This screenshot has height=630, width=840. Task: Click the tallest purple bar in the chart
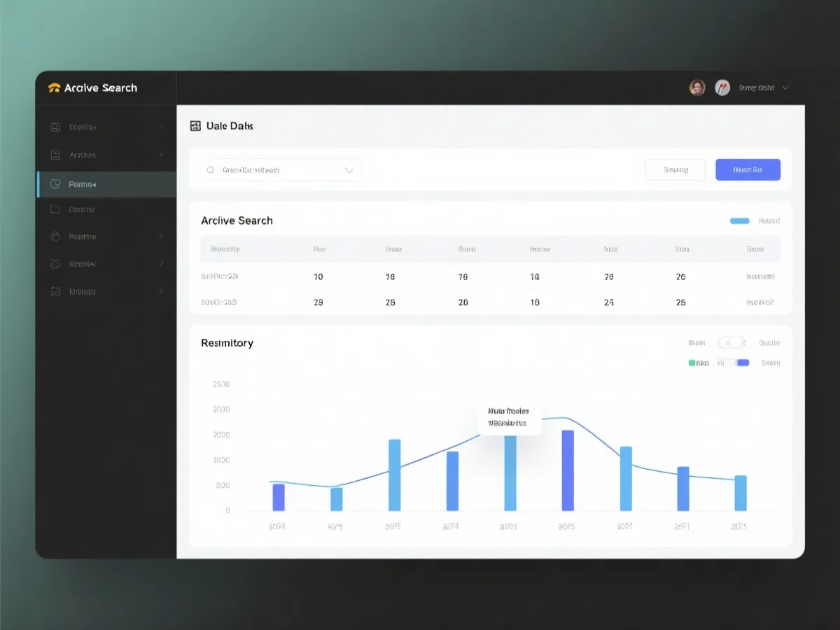point(568,470)
